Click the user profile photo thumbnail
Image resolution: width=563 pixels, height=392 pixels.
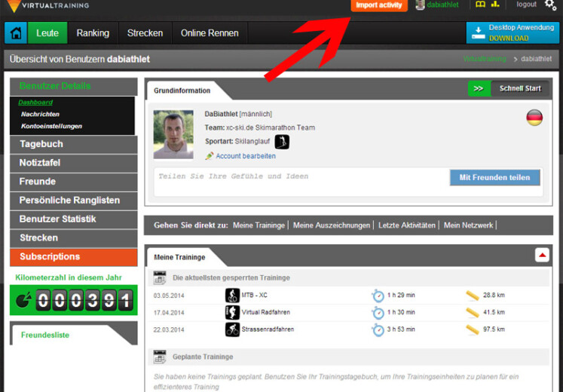(173, 134)
